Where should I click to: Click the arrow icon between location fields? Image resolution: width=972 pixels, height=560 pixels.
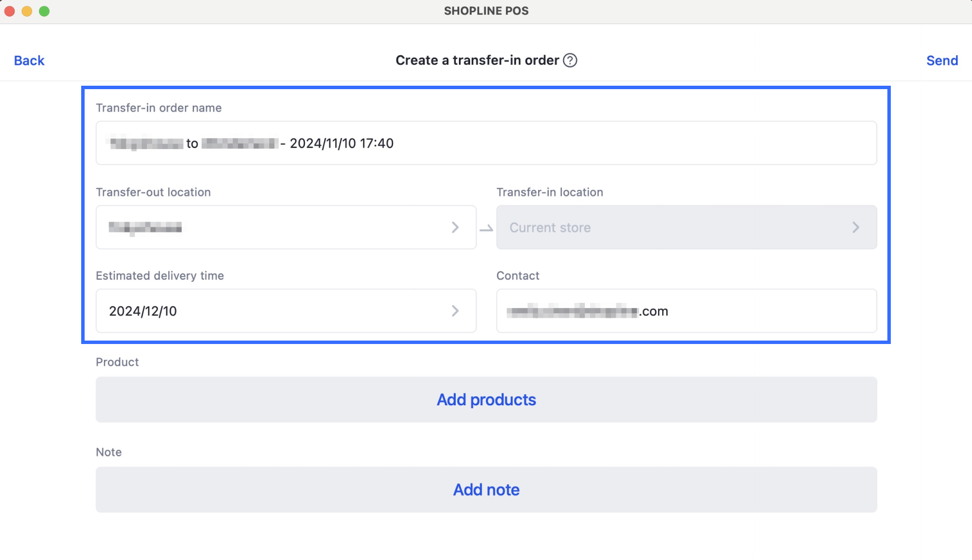coord(486,229)
